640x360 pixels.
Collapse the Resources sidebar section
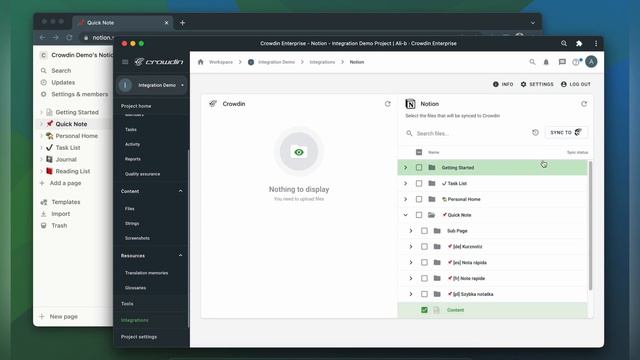(180, 256)
